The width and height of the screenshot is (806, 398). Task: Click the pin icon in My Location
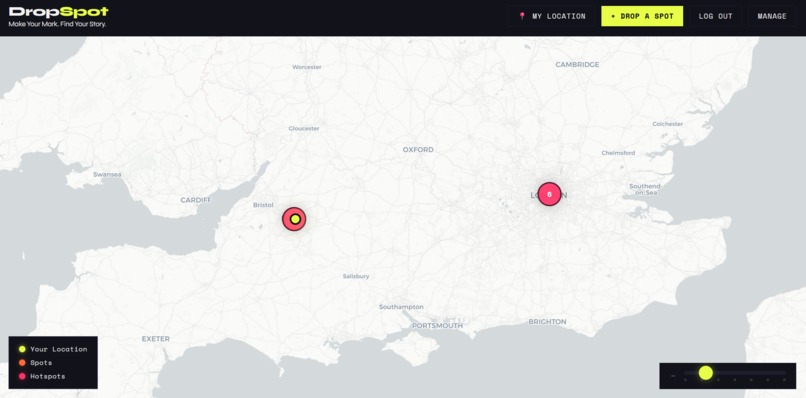coord(522,16)
